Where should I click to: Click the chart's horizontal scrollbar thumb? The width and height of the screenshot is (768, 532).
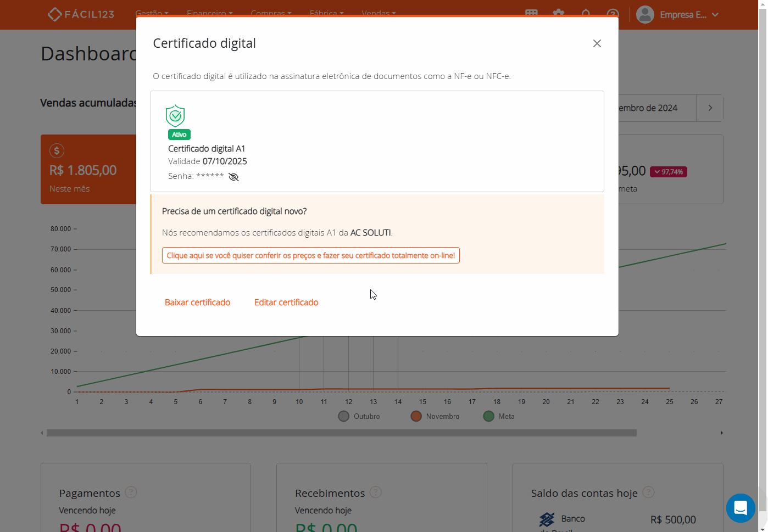tap(342, 433)
